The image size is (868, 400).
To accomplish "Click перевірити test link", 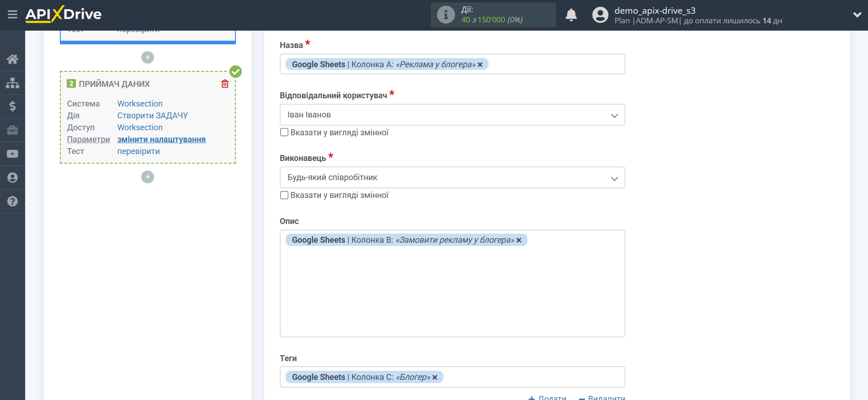I will coord(138,151).
